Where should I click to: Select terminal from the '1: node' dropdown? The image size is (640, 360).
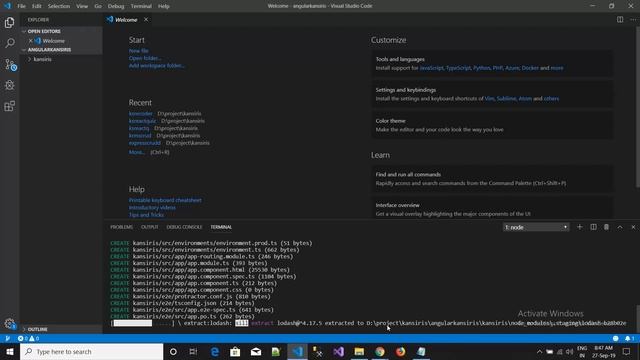click(x=536, y=227)
